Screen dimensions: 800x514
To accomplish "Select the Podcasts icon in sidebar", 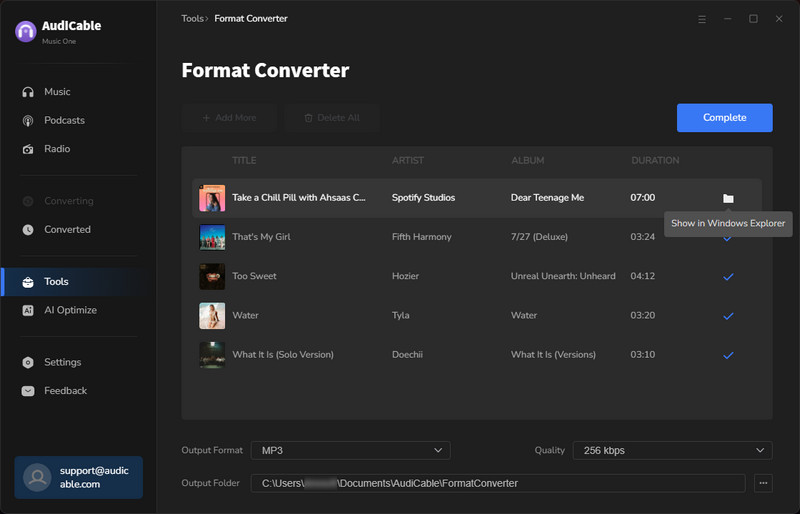I will coord(28,120).
